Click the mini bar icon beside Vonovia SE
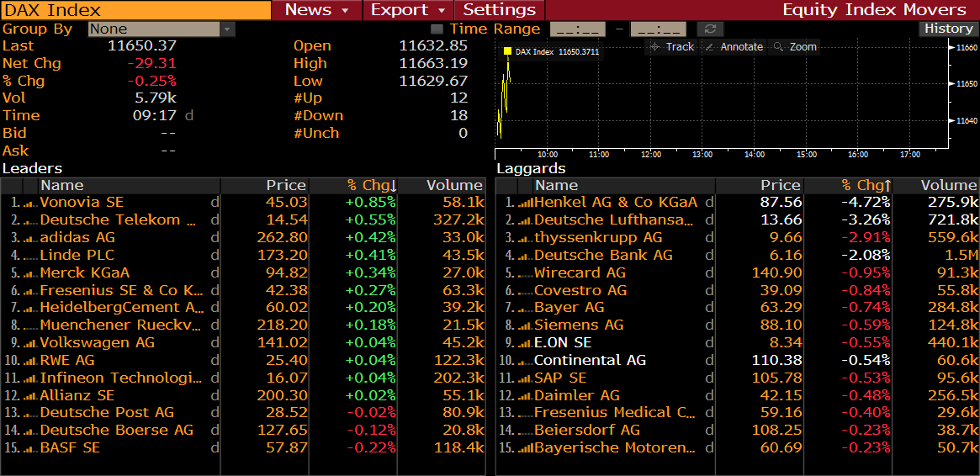 tap(30, 203)
